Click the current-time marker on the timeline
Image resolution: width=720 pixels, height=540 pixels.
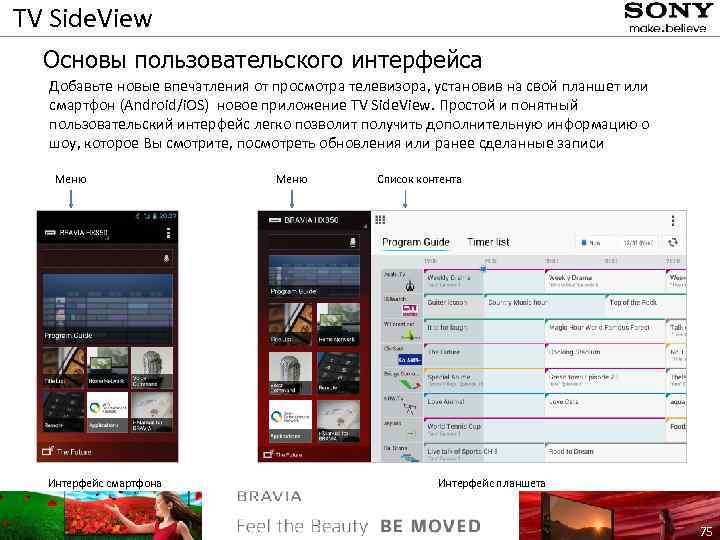[x=483, y=269]
